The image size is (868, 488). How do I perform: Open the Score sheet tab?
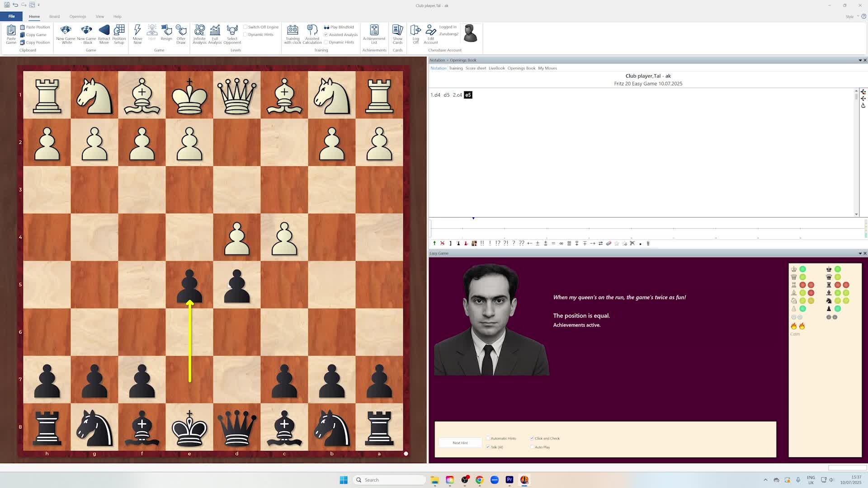point(476,68)
